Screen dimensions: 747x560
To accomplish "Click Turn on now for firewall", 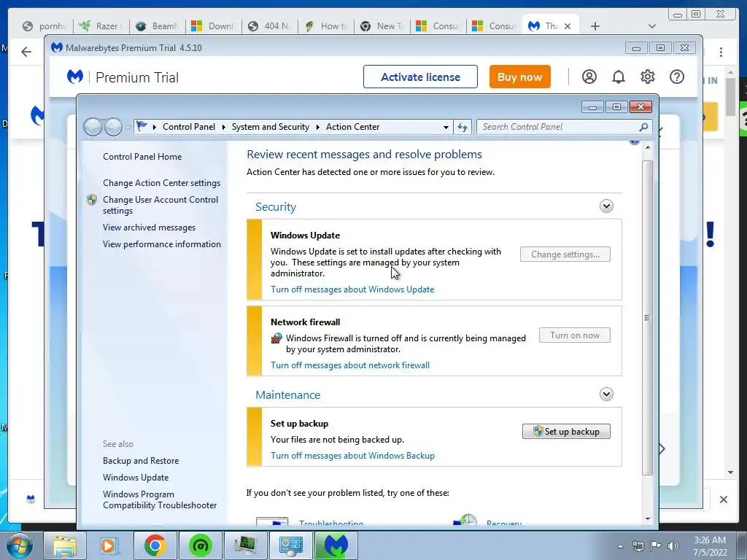I will 575,335.
